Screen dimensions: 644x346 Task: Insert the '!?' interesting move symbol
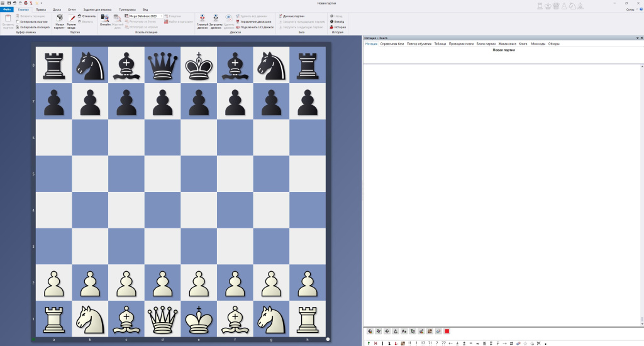(423, 343)
